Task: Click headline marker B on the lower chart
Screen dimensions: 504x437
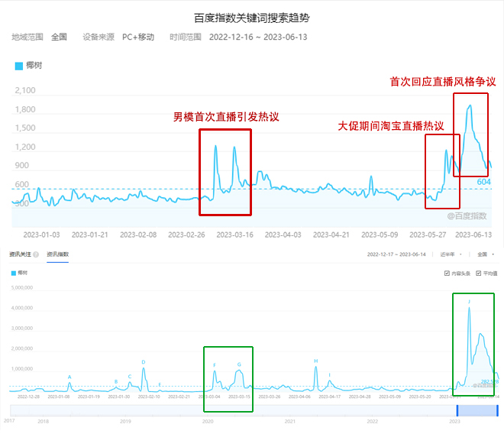Action: coord(116,382)
